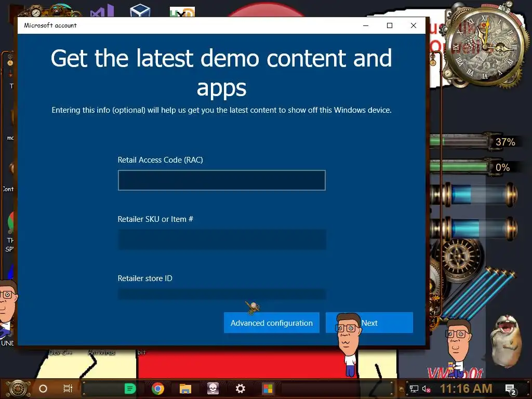Open the VirtualBox cube desktop icon
The height and width of the screenshot is (399, 532).
coord(140,10)
